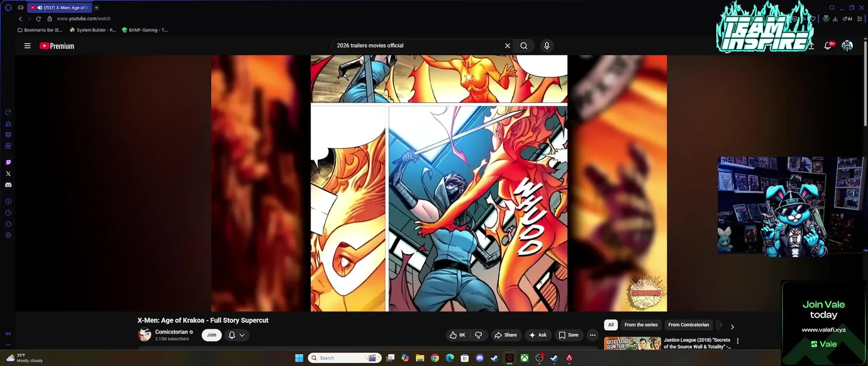Image resolution: width=868 pixels, height=366 pixels.
Task: Open the YouTube create upload icon
Action: coord(811,46)
